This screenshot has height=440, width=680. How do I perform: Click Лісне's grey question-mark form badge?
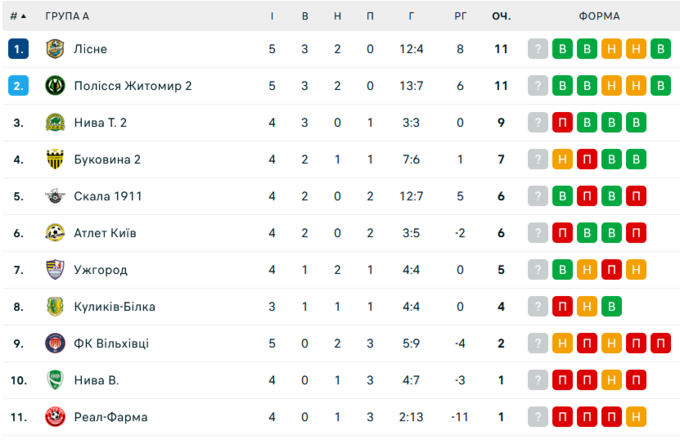538,49
